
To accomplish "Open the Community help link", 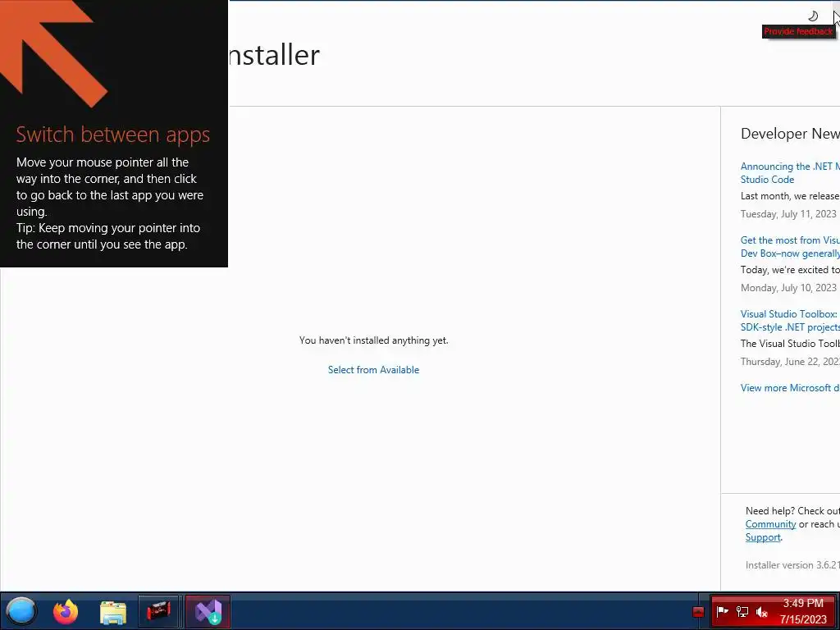I will 770,524.
